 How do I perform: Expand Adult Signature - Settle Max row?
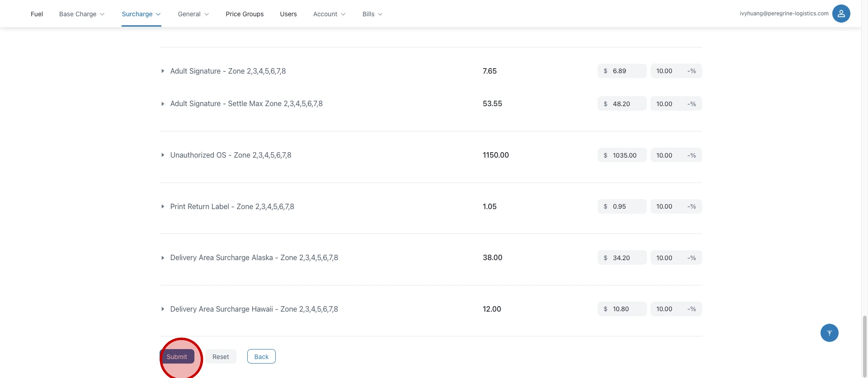[x=163, y=104]
